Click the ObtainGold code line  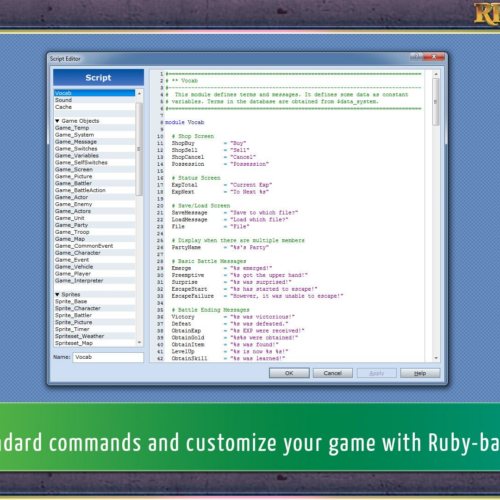(235, 338)
